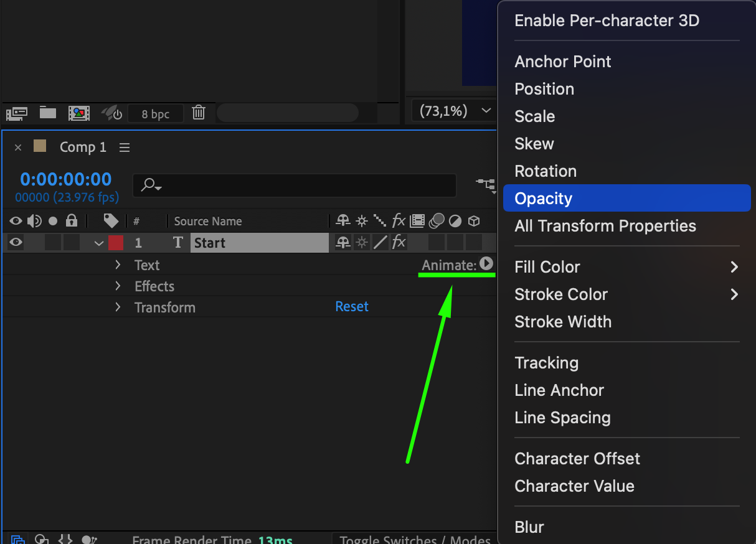Click the red label color swatch
Image resolution: width=756 pixels, height=544 pixels.
tap(116, 243)
